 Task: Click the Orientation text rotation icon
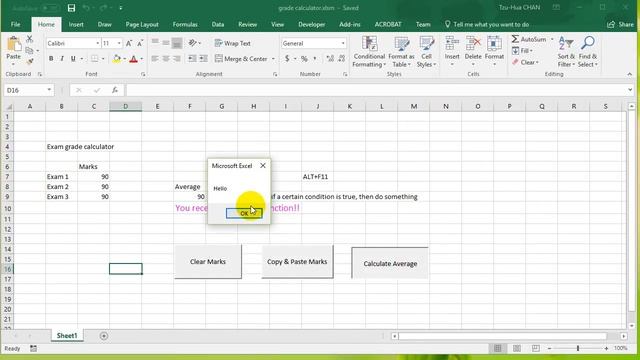click(x=192, y=43)
